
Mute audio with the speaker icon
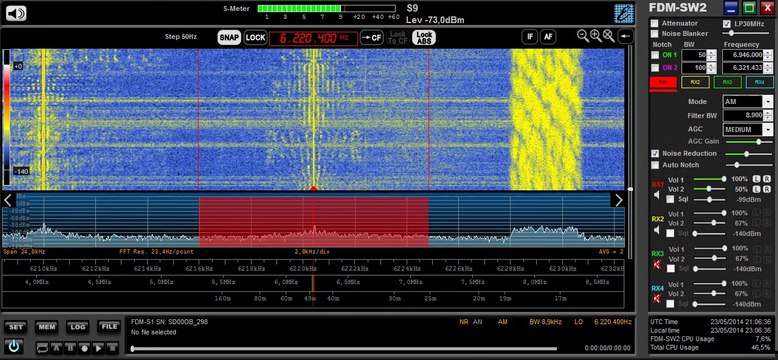tap(16, 13)
